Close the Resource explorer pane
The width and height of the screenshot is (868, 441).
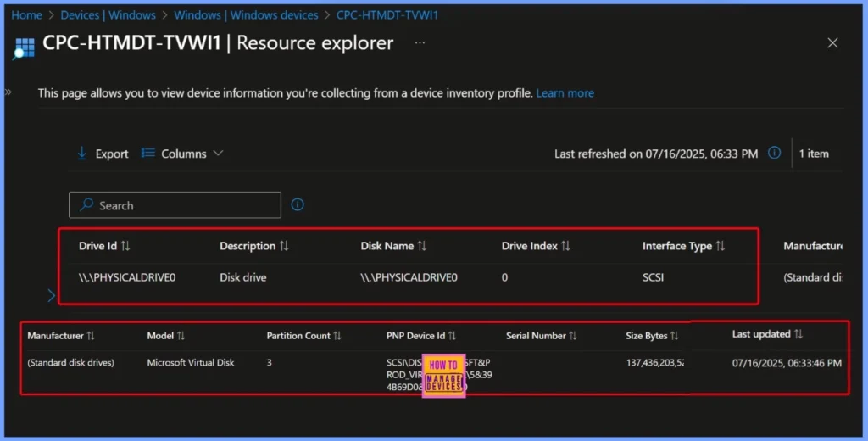click(x=832, y=43)
